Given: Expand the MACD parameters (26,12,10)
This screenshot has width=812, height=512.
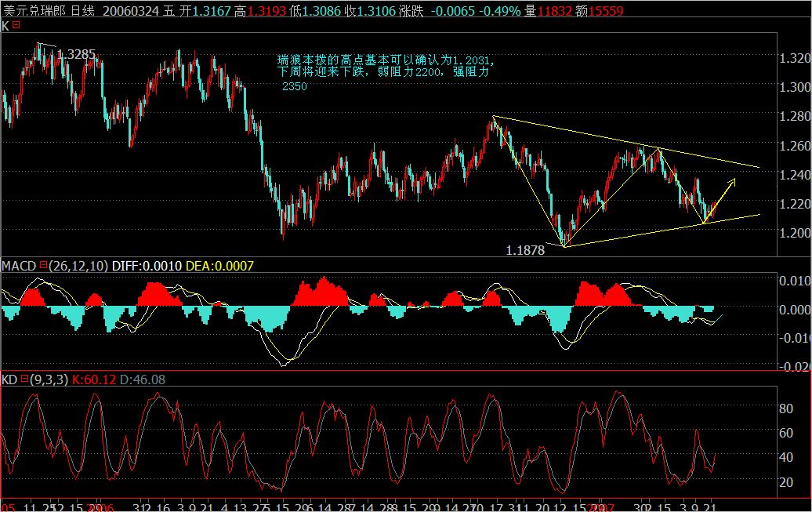Looking at the screenshot, I should click(x=78, y=267).
